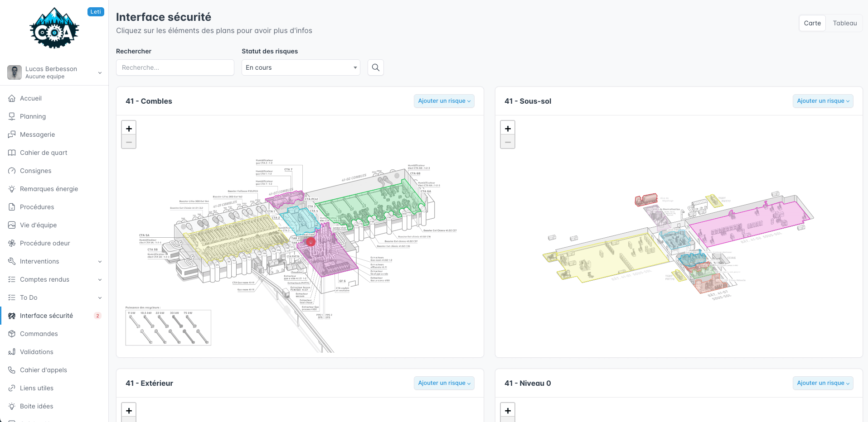Image resolution: width=868 pixels, height=422 pixels.
Task: Zoom in on the Sous-sol map
Action: pos(508,129)
